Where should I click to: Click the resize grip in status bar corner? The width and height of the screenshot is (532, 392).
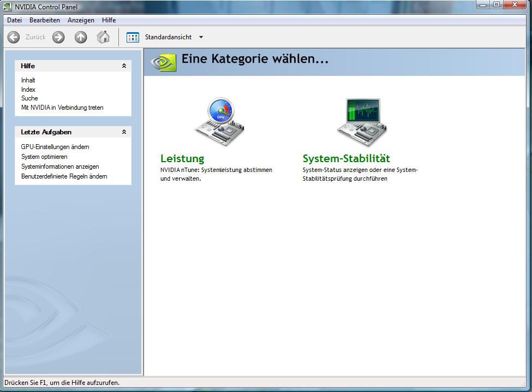pos(523,383)
